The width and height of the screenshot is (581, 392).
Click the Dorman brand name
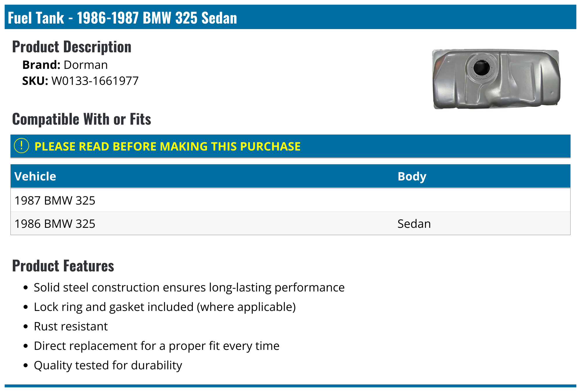[86, 65]
